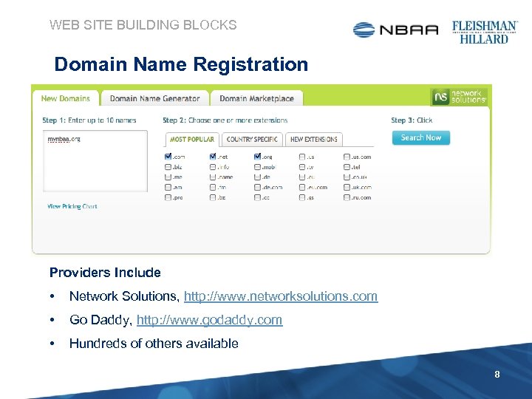Image resolution: width=532 pixels, height=399 pixels.
Task: Click the Providers Include heading
Action: point(105,273)
